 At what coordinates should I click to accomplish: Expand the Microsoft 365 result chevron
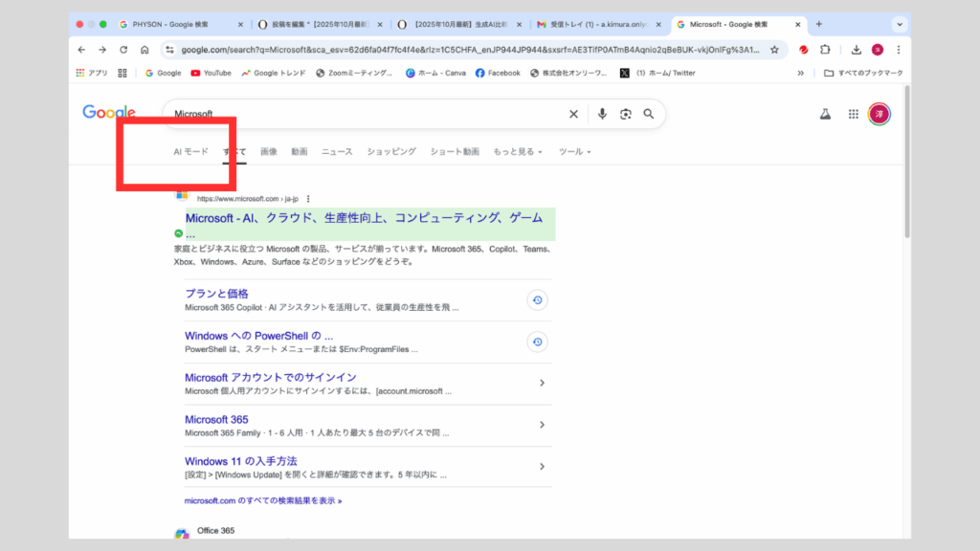(x=542, y=425)
